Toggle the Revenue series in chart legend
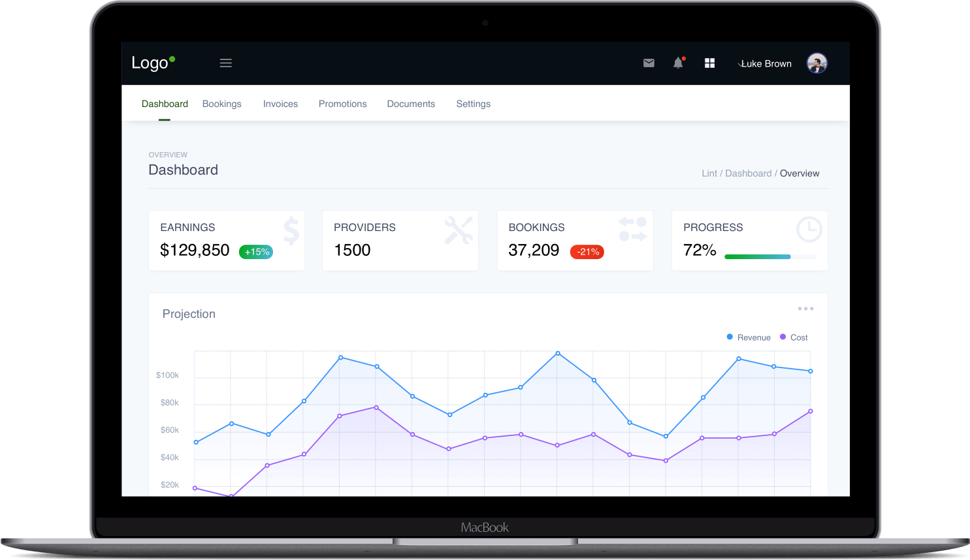Viewport: 970px width, 560px height. click(x=749, y=337)
